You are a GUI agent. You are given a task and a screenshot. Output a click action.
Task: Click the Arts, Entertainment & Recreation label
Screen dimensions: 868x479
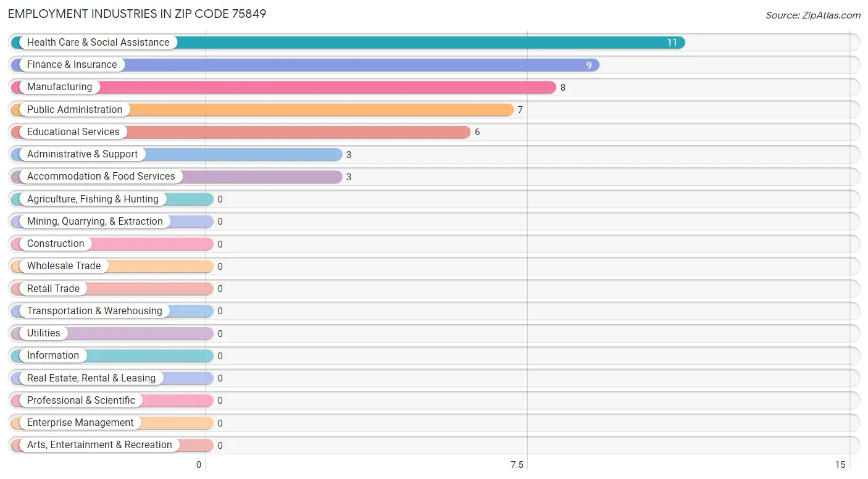[99, 445]
